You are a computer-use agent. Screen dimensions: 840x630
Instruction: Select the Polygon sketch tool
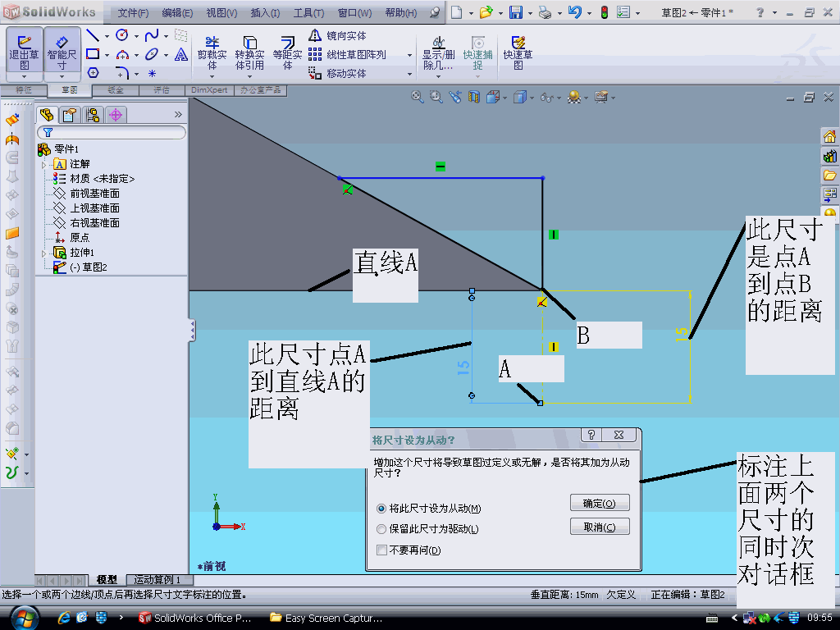93,73
